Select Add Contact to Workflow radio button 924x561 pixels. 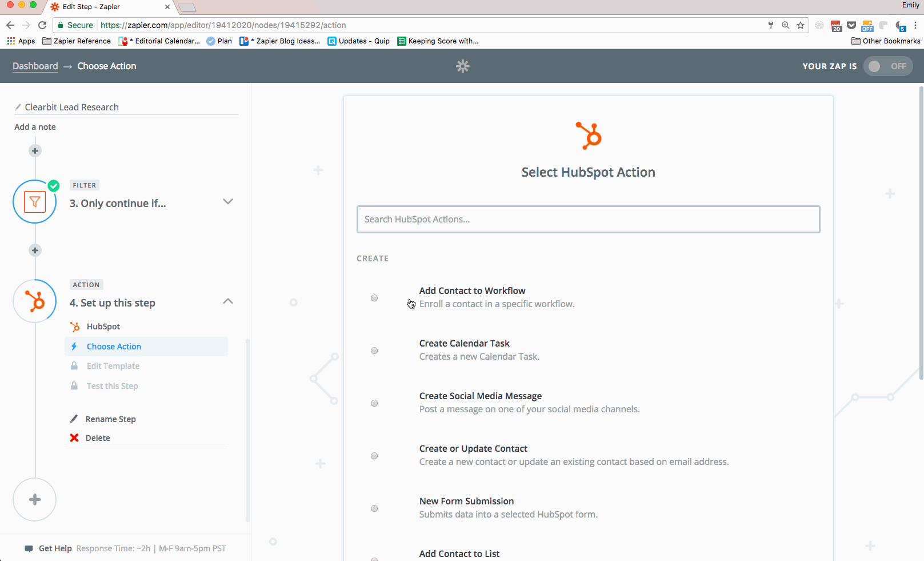pyautogui.click(x=374, y=298)
